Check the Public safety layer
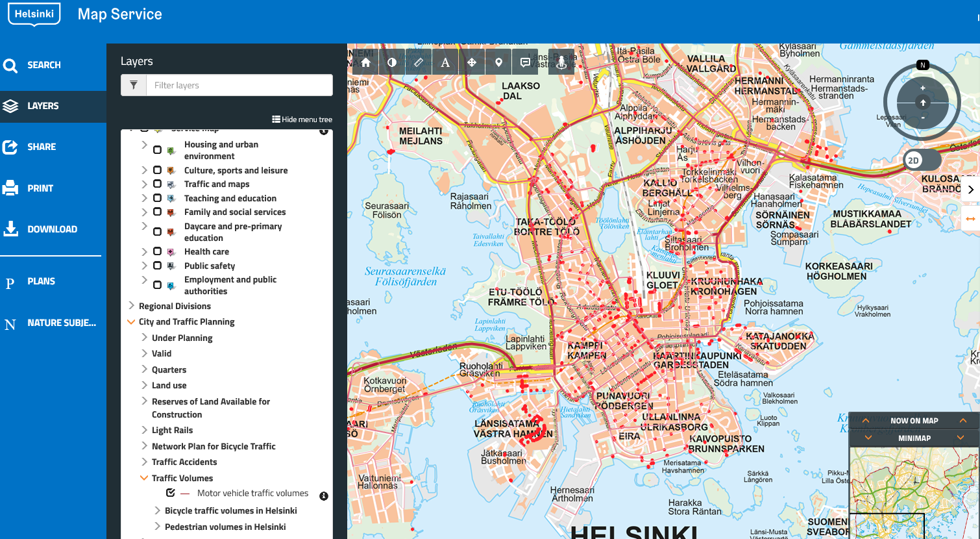Image resolution: width=980 pixels, height=539 pixels. (x=156, y=266)
